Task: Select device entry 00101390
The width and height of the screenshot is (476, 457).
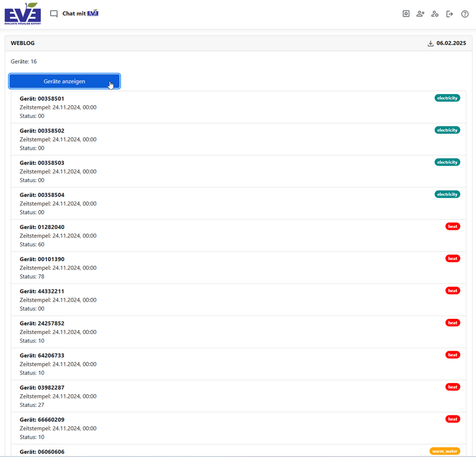Action: (42, 259)
